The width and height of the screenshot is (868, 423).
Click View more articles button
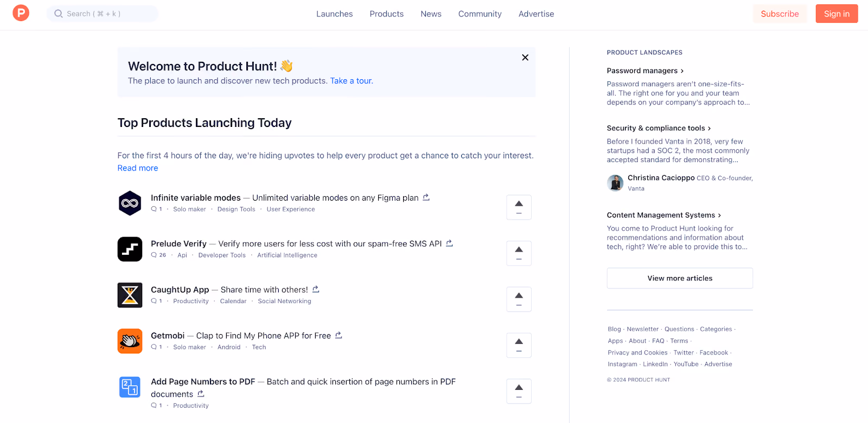(680, 278)
